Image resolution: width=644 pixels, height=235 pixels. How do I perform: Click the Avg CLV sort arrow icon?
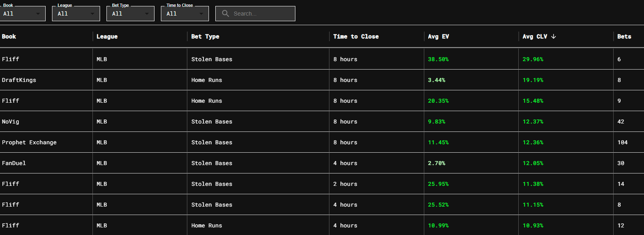pos(554,36)
